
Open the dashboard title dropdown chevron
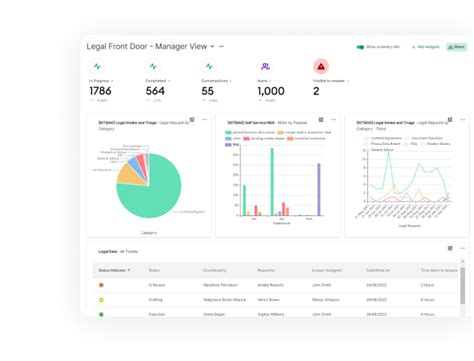click(x=212, y=46)
